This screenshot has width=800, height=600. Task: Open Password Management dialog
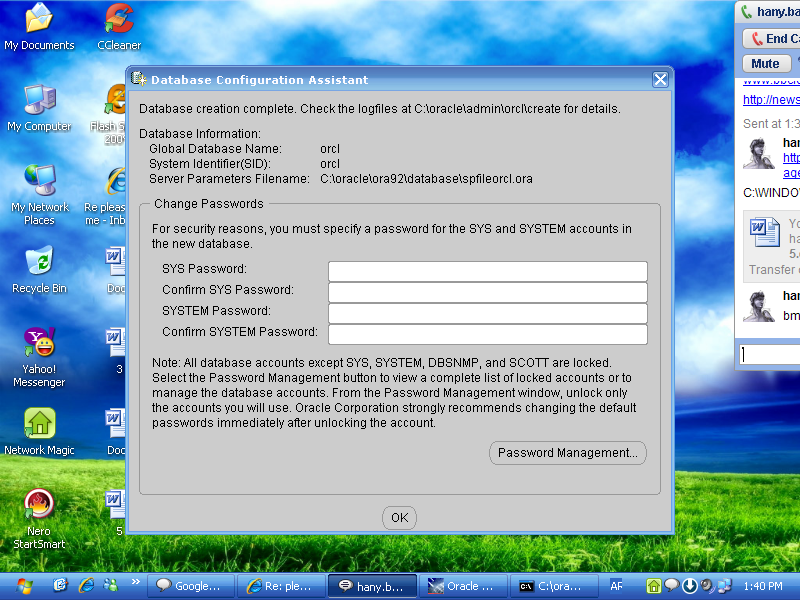(567, 453)
